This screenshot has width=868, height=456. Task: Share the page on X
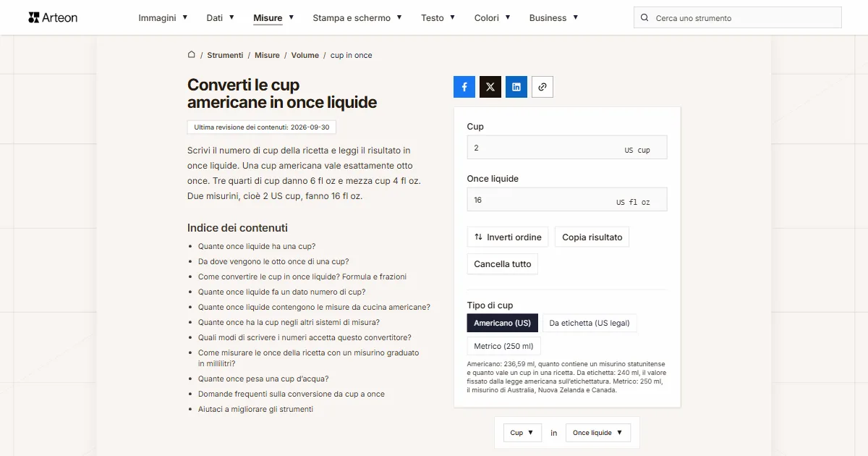click(x=490, y=87)
